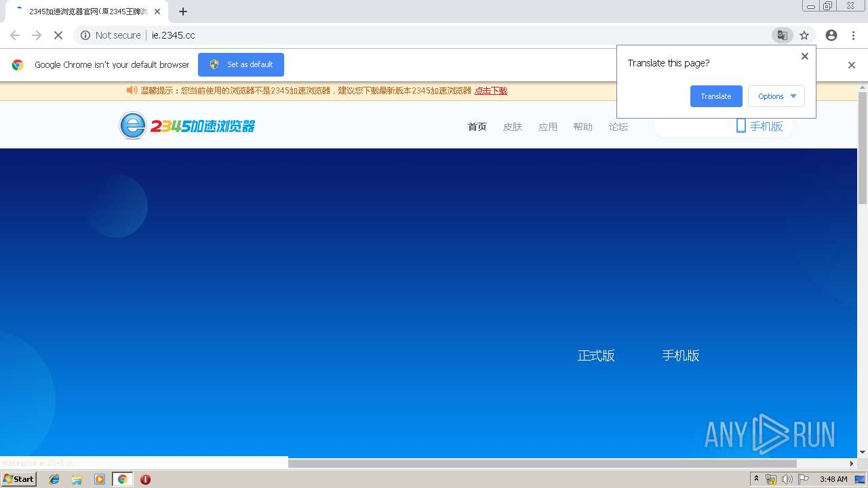The width and height of the screenshot is (868, 488).
Task: Click scroll right arrow of page
Action: coord(852,464)
